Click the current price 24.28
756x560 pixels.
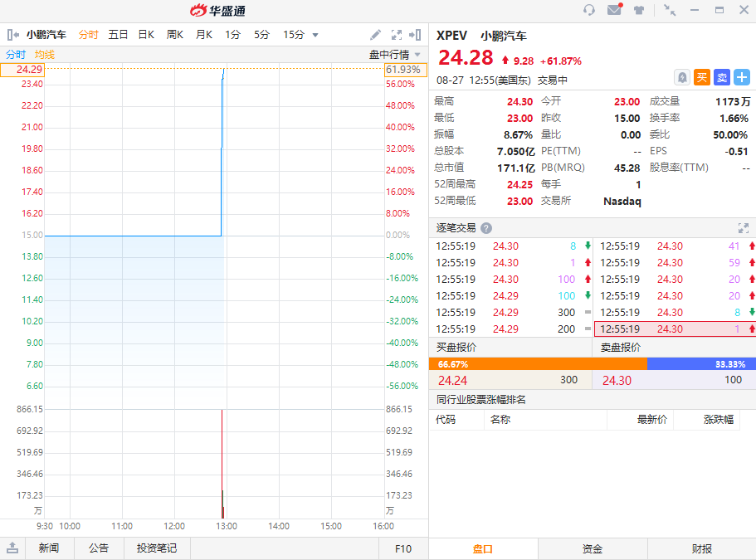pyautogui.click(x=466, y=58)
